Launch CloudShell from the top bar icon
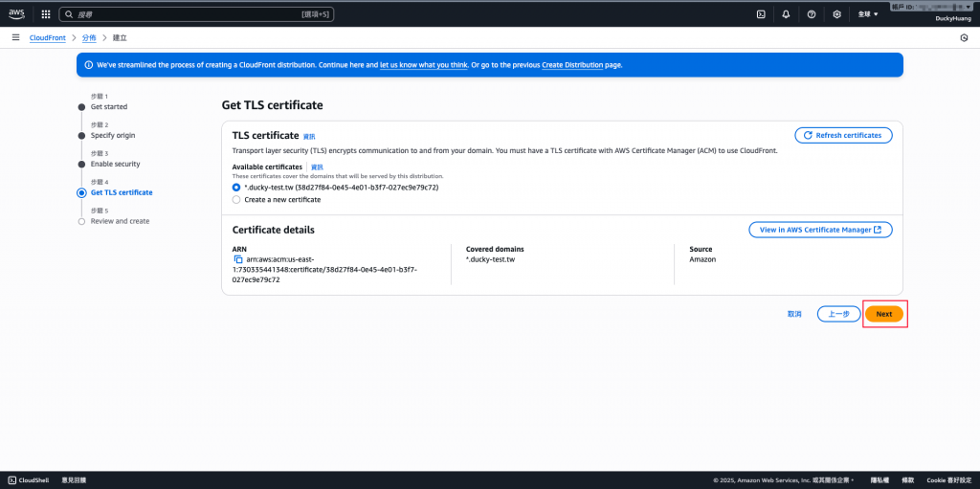The height and width of the screenshot is (489, 980). [761, 13]
